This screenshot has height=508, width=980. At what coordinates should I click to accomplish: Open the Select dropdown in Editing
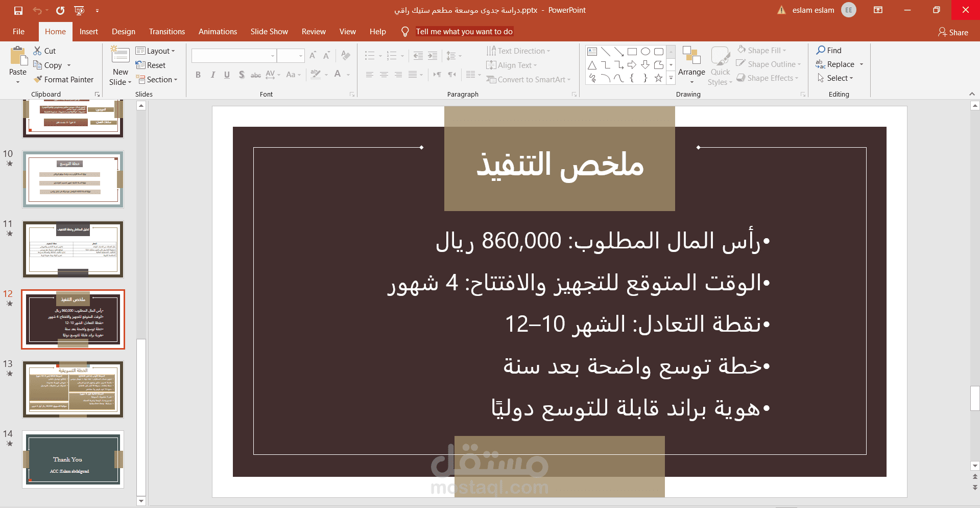click(x=834, y=78)
